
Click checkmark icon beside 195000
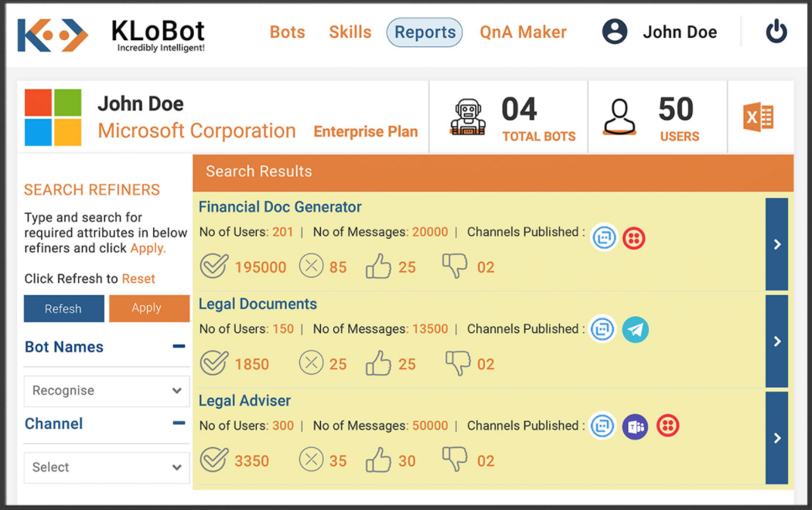(214, 266)
